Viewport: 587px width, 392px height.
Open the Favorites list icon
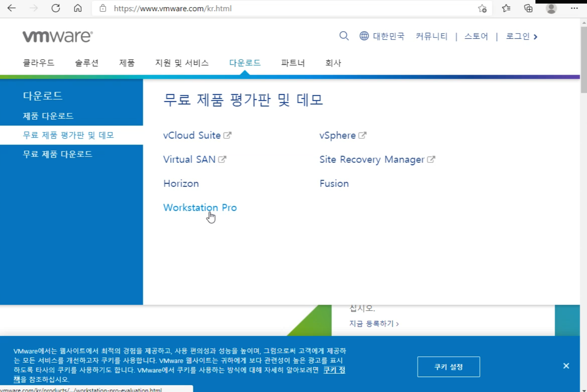pyautogui.click(x=506, y=8)
